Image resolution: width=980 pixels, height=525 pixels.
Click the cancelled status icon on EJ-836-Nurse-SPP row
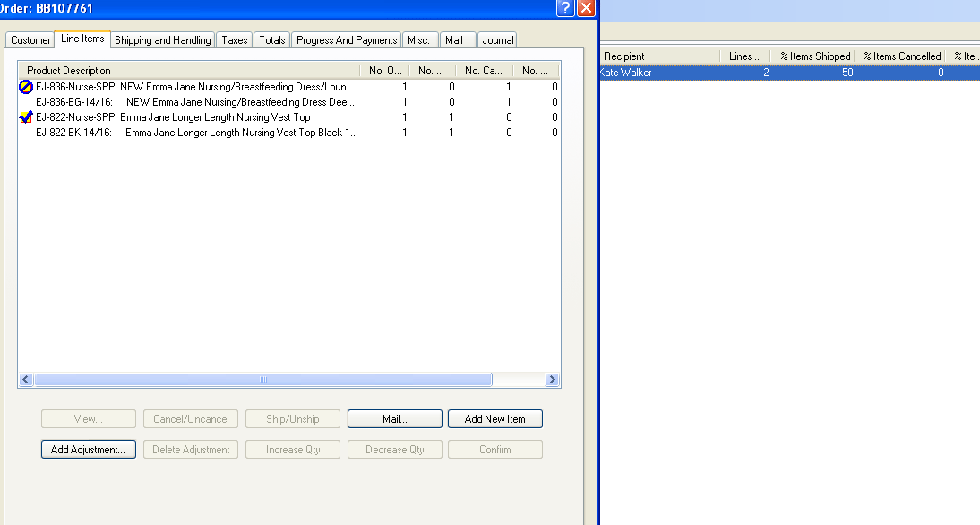coord(26,87)
